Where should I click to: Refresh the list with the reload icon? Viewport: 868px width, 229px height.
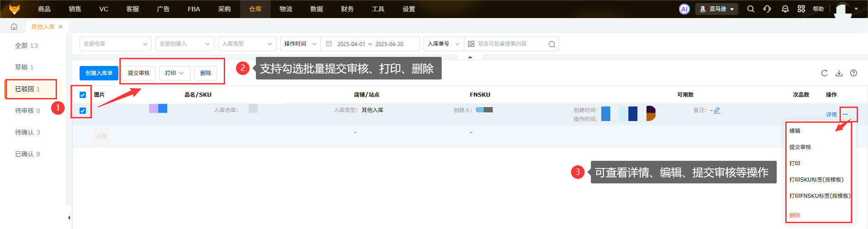[824, 73]
